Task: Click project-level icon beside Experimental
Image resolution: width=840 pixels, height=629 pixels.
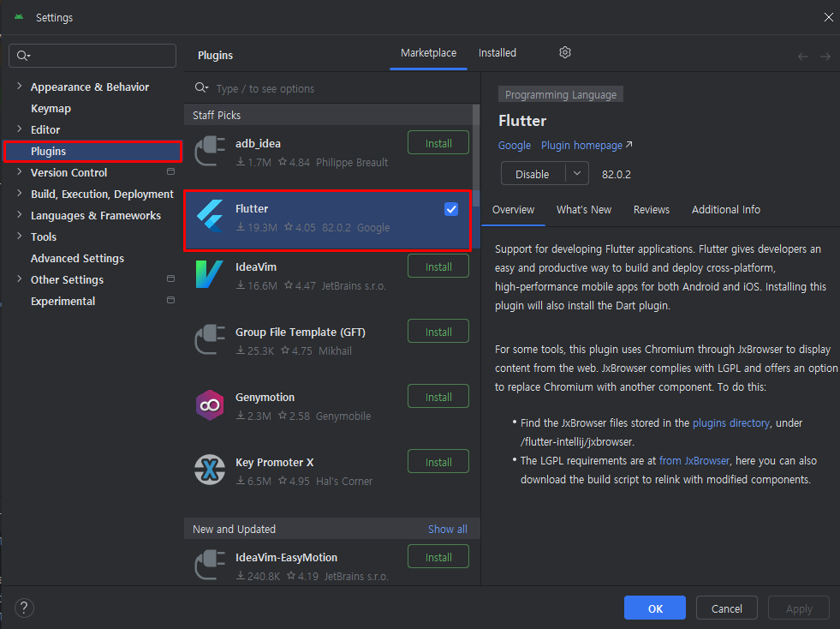Action: click(170, 300)
